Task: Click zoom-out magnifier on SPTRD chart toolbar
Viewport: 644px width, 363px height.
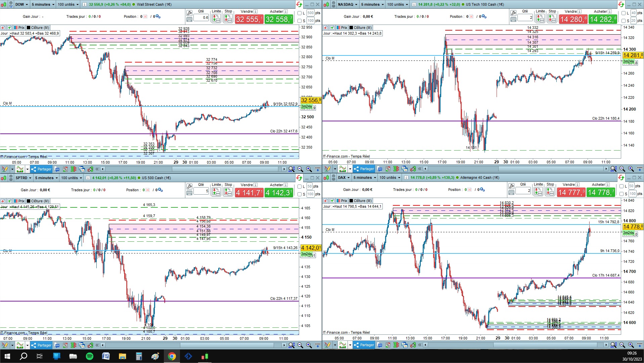Action: coord(300,345)
